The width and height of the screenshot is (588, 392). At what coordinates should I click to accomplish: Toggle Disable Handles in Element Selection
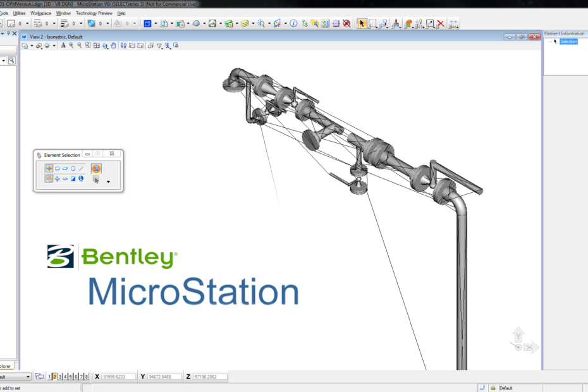tap(96, 169)
